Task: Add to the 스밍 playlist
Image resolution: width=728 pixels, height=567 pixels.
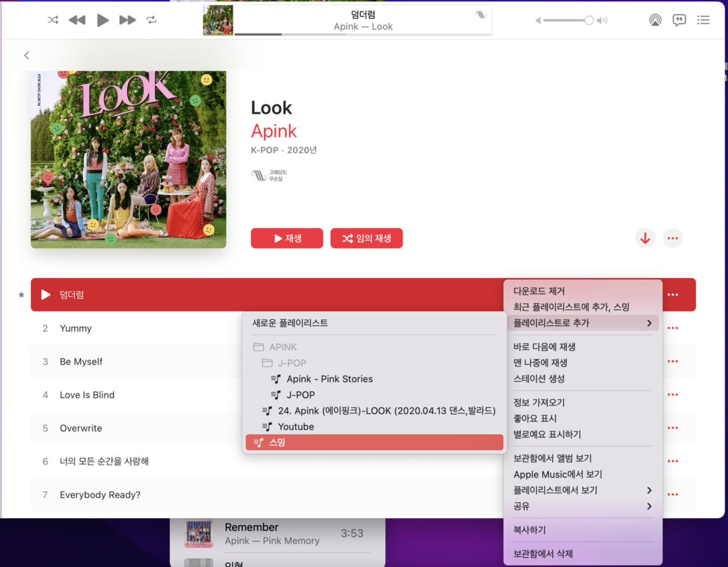Action: click(x=374, y=442)
